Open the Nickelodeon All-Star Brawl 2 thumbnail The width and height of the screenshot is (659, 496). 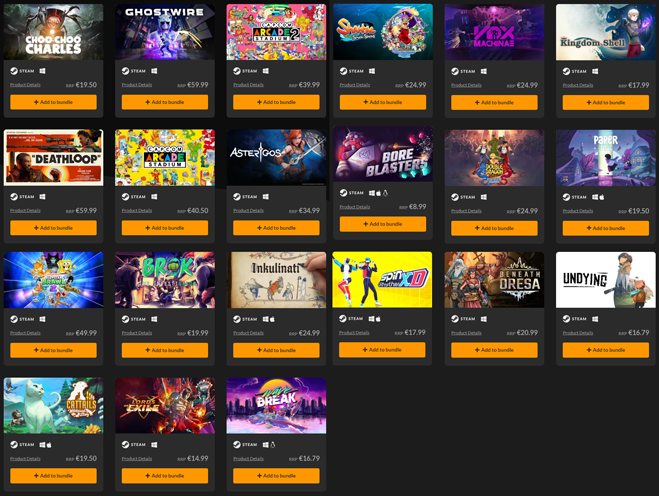coord(53,280)
